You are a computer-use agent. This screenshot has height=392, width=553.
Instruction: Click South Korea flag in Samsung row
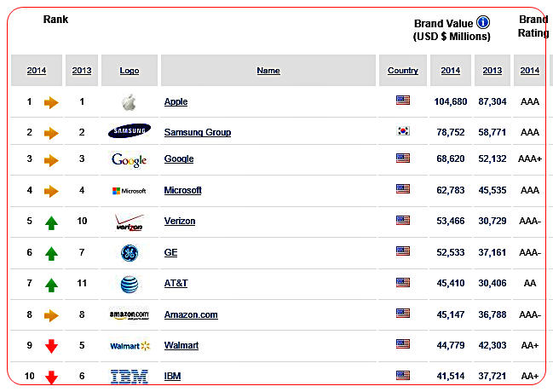click(x=403, y=131)
